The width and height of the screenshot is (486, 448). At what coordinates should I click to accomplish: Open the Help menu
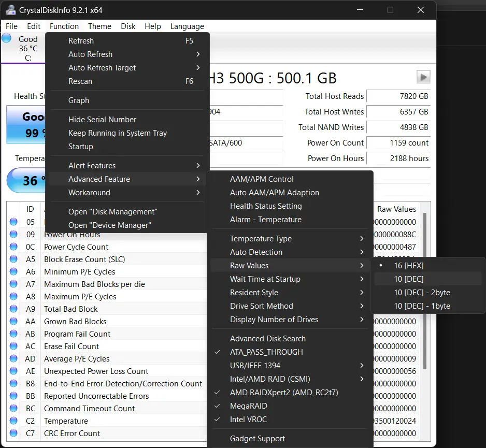click(153, 26)
